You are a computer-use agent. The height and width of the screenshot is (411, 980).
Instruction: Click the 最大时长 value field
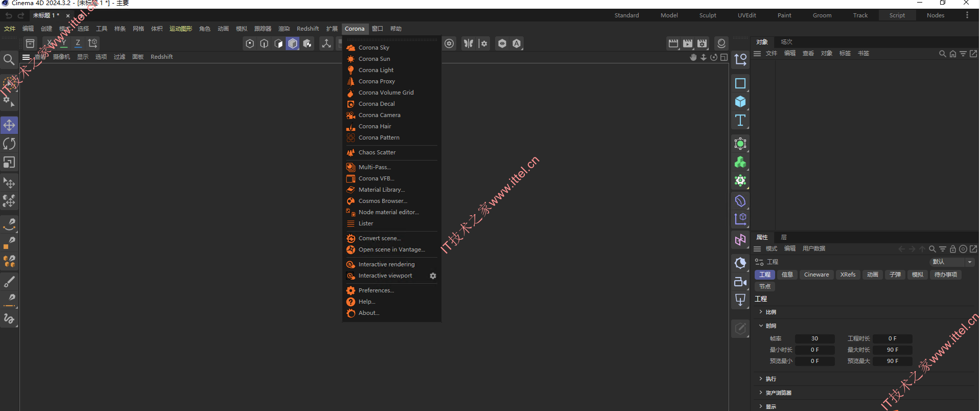click(x=892, y=350)
